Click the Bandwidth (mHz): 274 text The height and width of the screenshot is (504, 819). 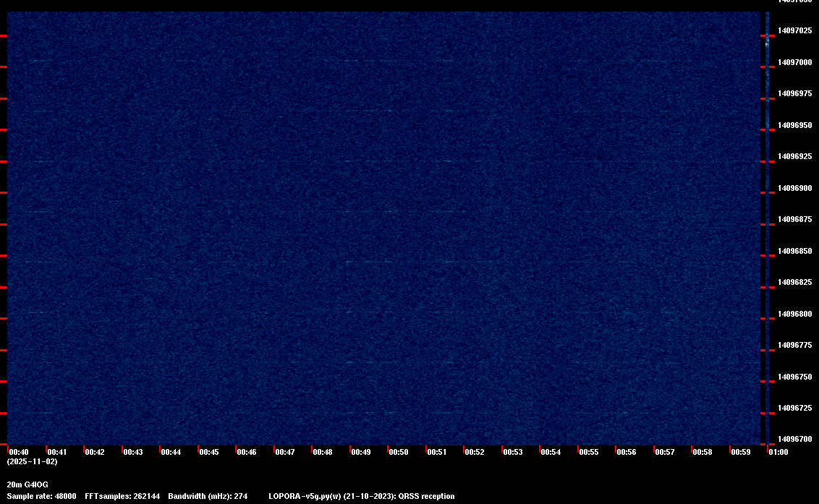[208, 496]
